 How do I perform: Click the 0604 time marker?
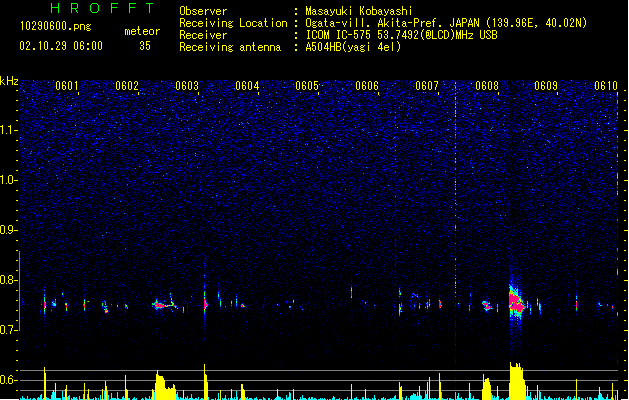247,86
